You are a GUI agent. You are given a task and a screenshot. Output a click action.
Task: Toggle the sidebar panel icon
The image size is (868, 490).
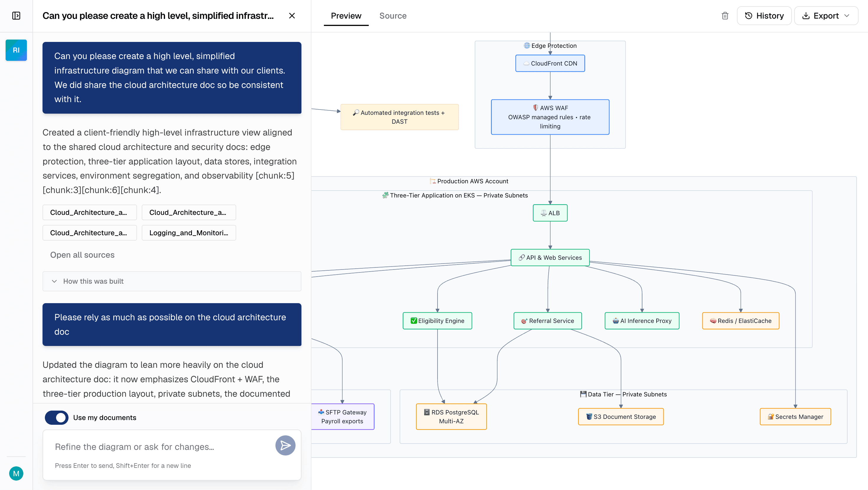[x=16, y=16]
